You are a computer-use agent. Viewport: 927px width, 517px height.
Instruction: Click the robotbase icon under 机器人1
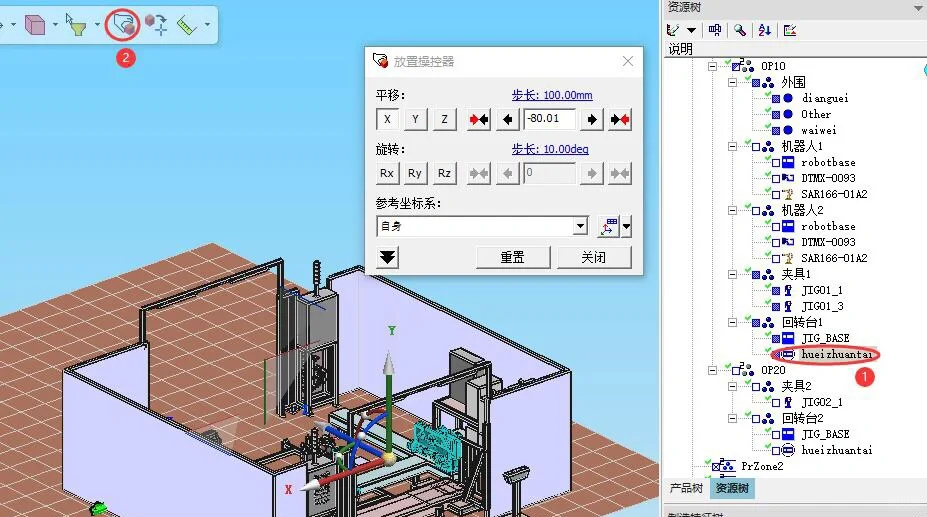pyautogui.click(x=788, y=162)
